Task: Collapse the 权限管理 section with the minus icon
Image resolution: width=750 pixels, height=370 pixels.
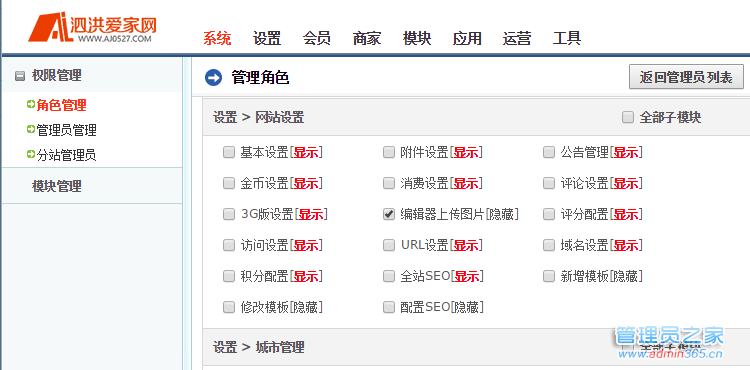Action: pyautogui.click(x=20, y=76)
